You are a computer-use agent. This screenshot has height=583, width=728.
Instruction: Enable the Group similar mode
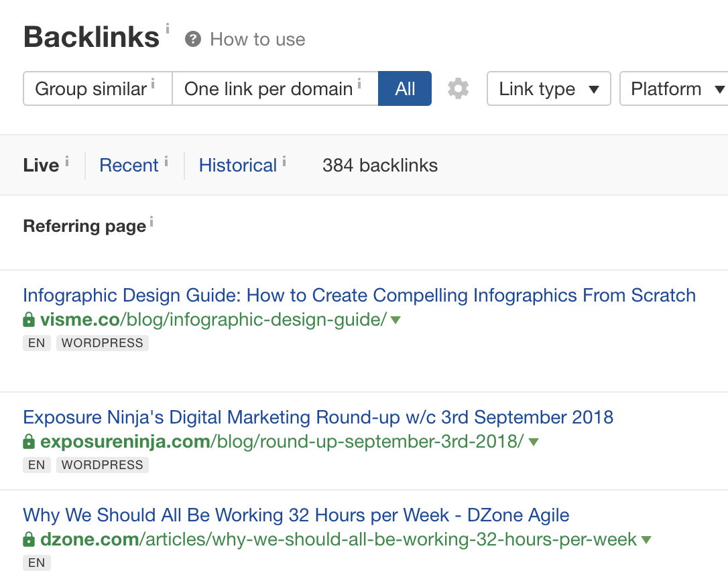91,89
